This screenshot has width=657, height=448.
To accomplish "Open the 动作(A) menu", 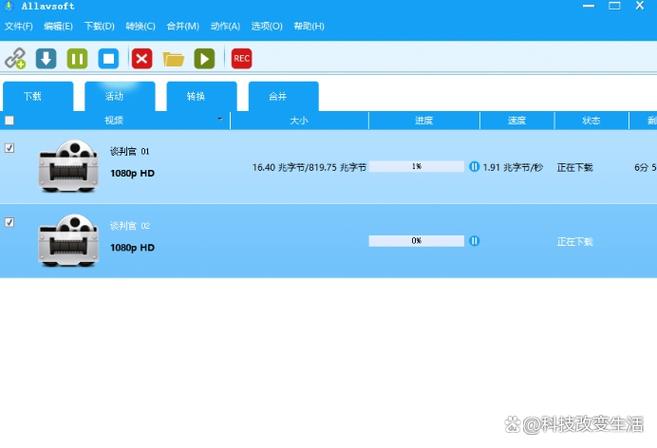I will 225,26.
